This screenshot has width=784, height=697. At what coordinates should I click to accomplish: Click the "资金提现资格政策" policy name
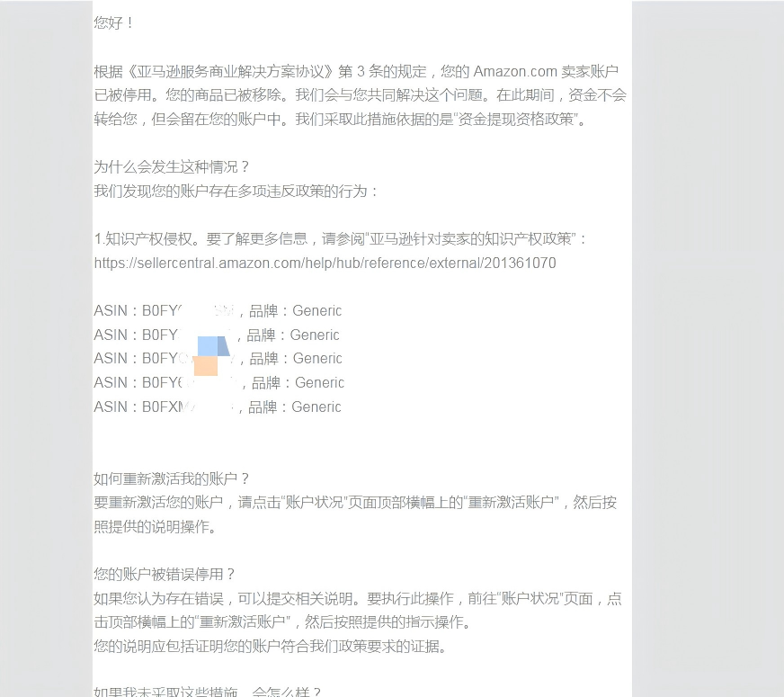pyautogui.click(x=516, y=120)
